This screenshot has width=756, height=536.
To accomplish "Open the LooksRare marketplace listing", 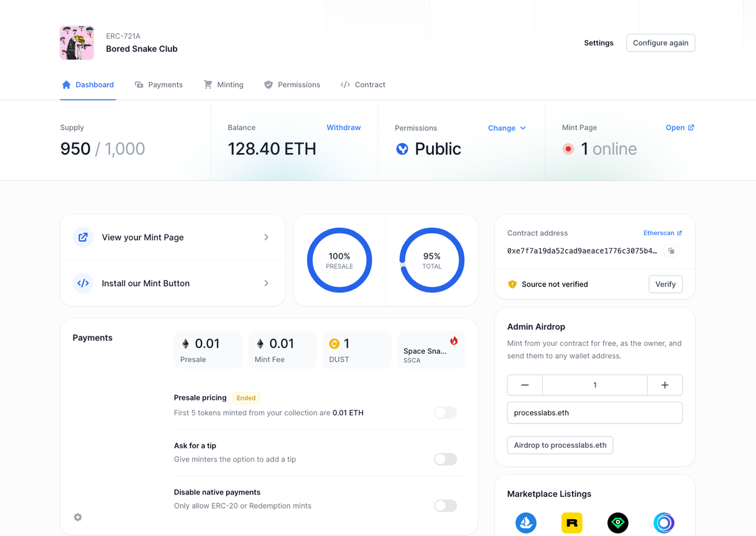I will [618, 523].
